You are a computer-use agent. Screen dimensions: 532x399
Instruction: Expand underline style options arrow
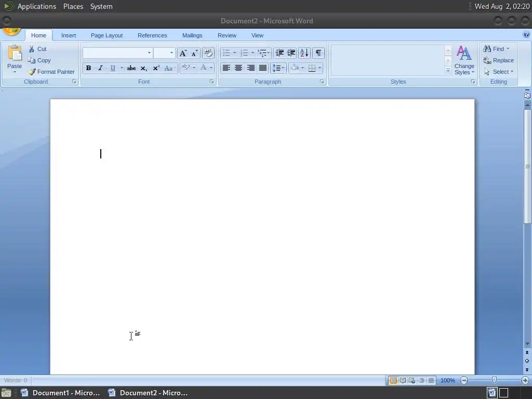pos(122,68)
